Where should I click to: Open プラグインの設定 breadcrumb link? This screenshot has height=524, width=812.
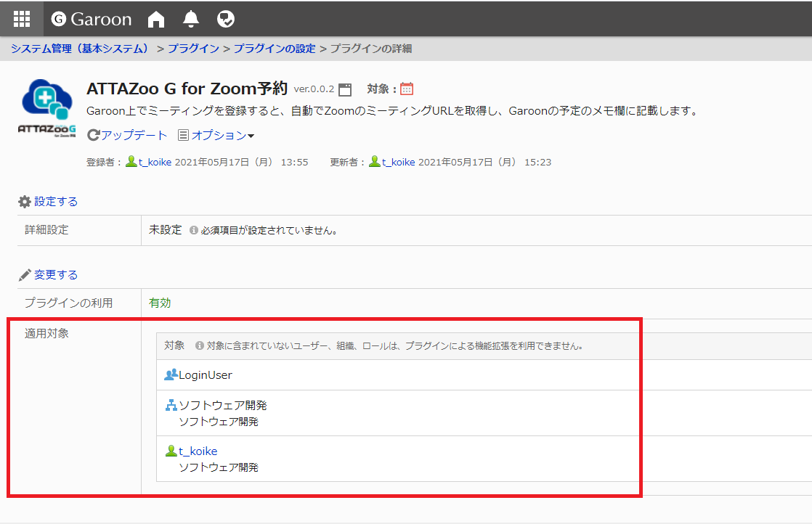(x=275, y=49)
